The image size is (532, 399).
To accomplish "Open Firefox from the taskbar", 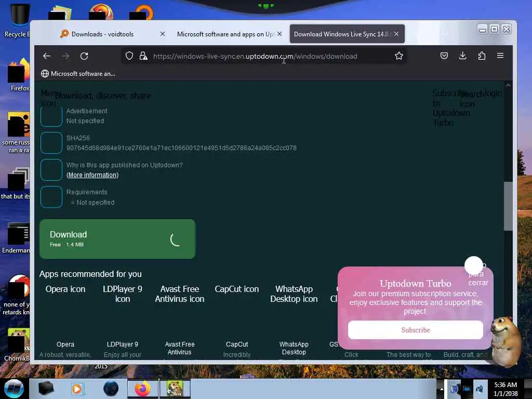I will pos(143,389).
